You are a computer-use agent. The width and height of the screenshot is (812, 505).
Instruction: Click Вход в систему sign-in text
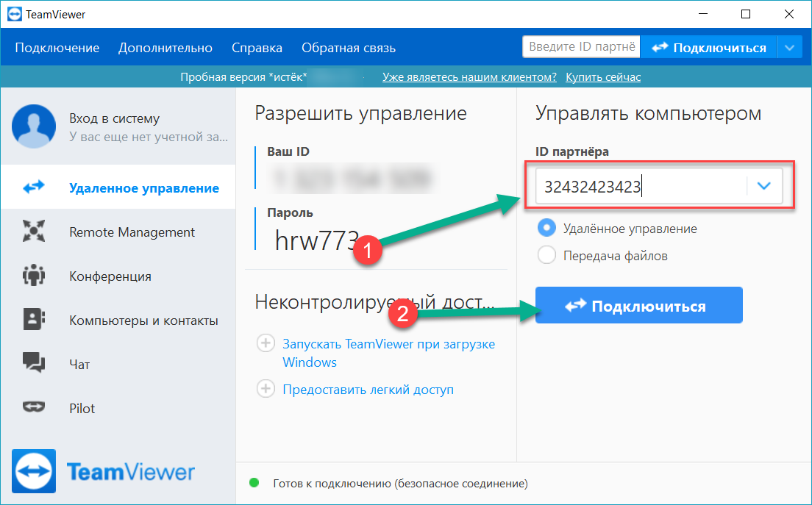[x=115, y=118]
